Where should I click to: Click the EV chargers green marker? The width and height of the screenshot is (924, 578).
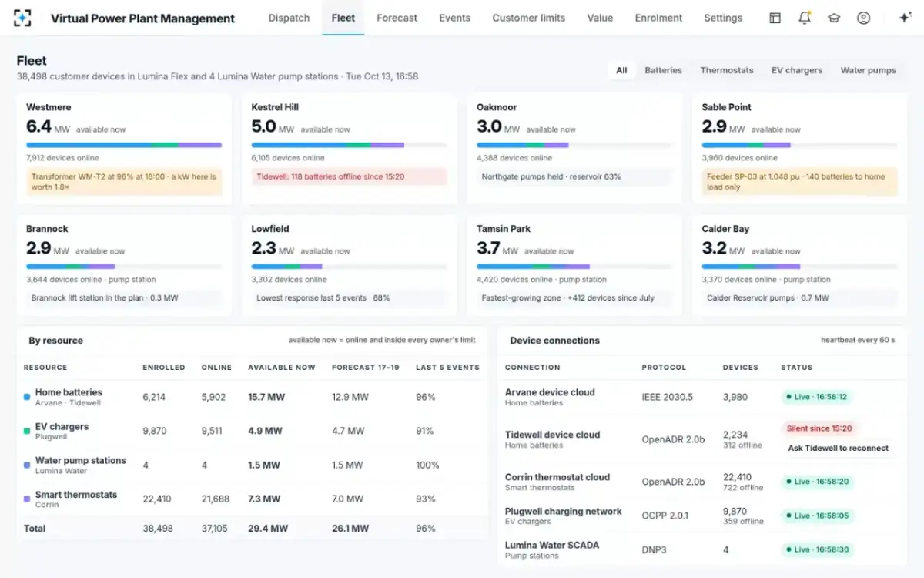pos(27,431)
